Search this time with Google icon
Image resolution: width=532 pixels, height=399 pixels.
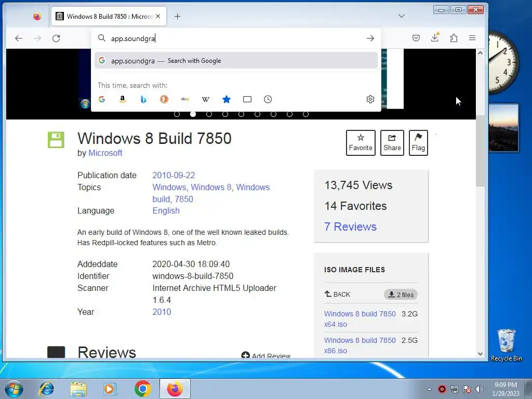tap(102, 99)
